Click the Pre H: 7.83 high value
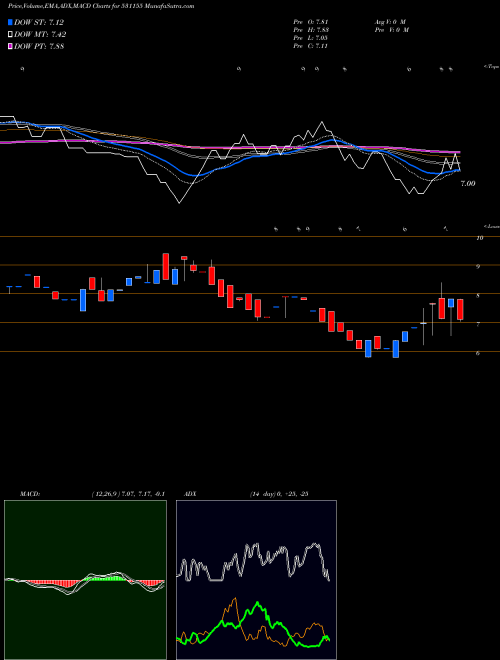Image resolution: width=500 pixels, height=660 pixels. [x=311, y=30]
